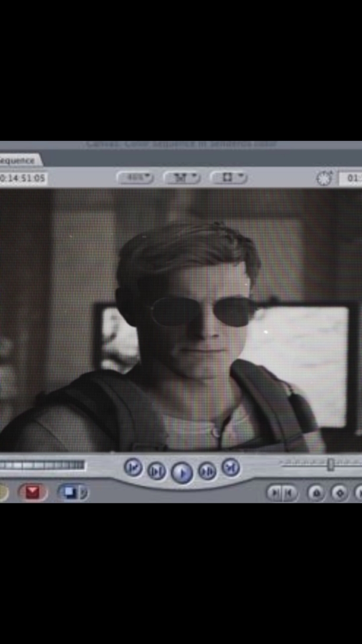Open the playhead sync pop-up menu
This screenshot has width=362, height=644.
coord(181,178)
